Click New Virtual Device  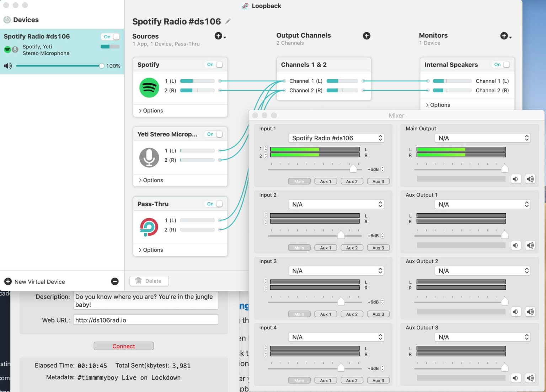pyautogui.click(x=39, y=281)
